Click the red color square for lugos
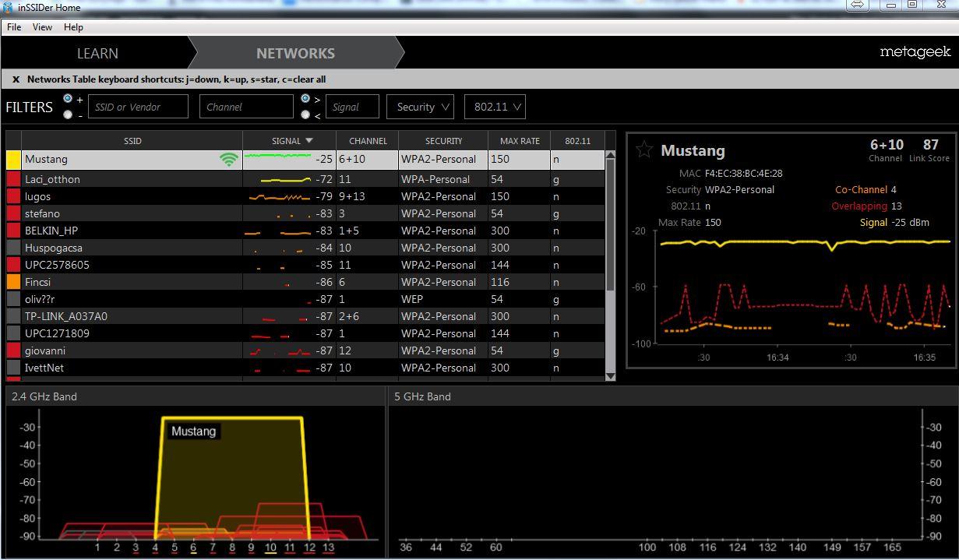 click(x=13, y=196)
